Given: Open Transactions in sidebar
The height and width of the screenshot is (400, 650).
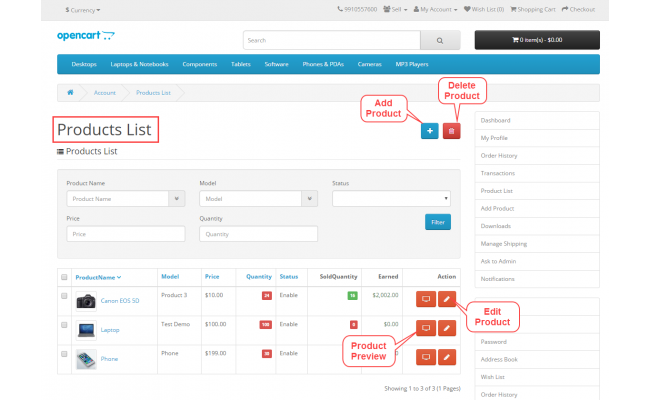Looking at the screenshot, I should 537,173.
